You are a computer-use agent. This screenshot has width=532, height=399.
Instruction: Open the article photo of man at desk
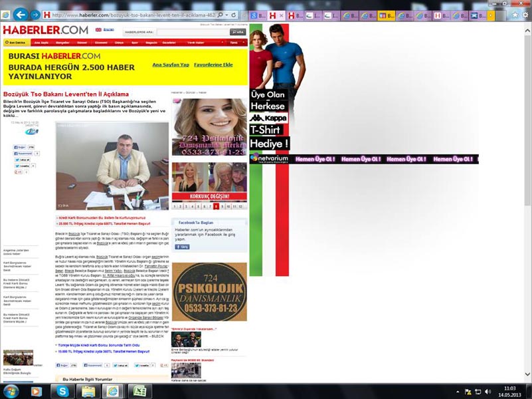[112, 166]
